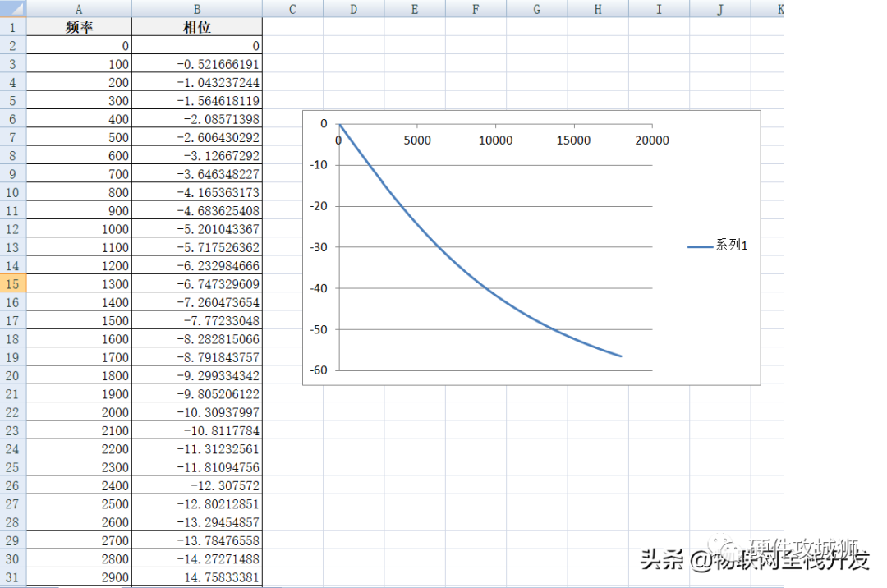
Task: Select column C header
Action: coord(292,8)
